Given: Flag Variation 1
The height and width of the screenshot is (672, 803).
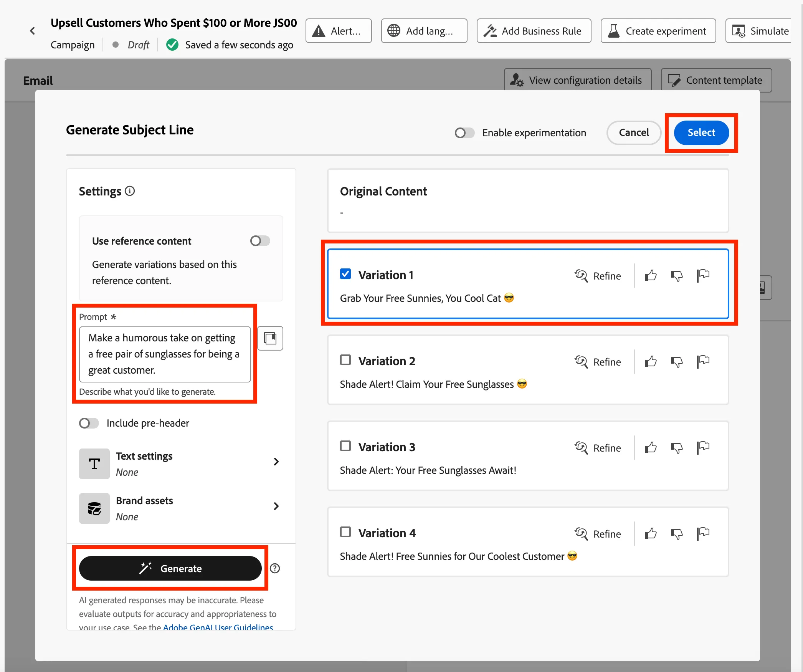Looking at the screenshot, I should coord(703,275).
